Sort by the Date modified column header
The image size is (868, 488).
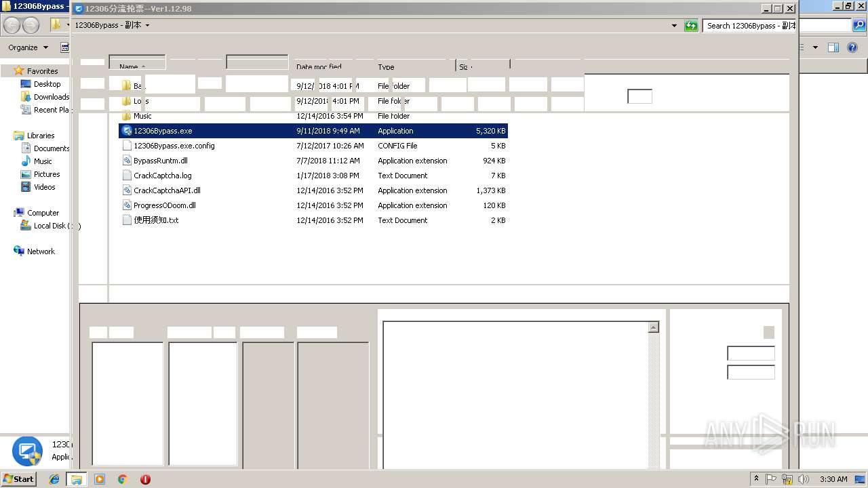pos(319,67)
